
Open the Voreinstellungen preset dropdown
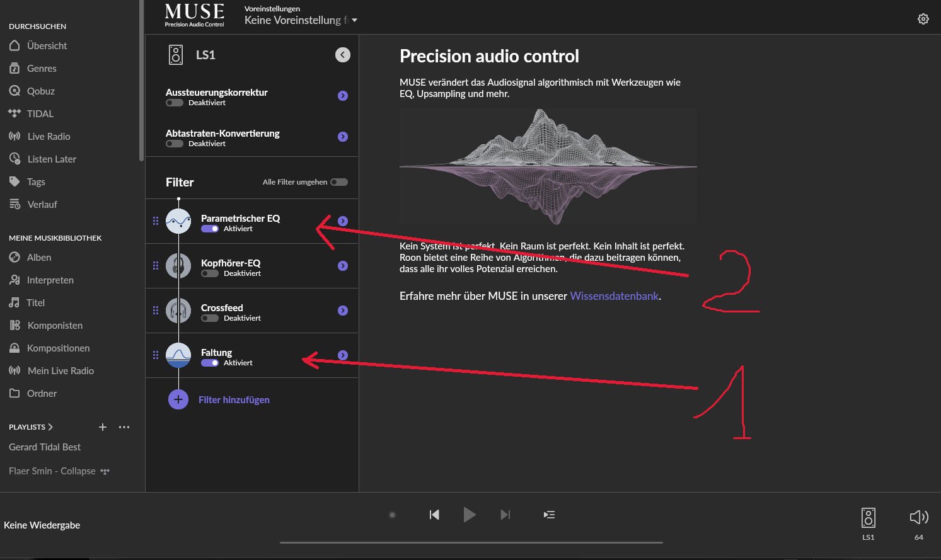(x=301, y=20)
